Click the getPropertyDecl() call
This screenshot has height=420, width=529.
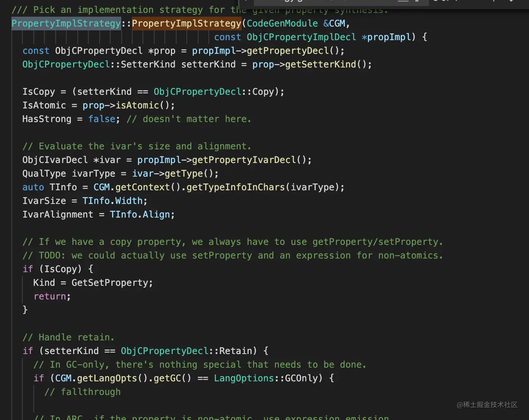[295, 51]
